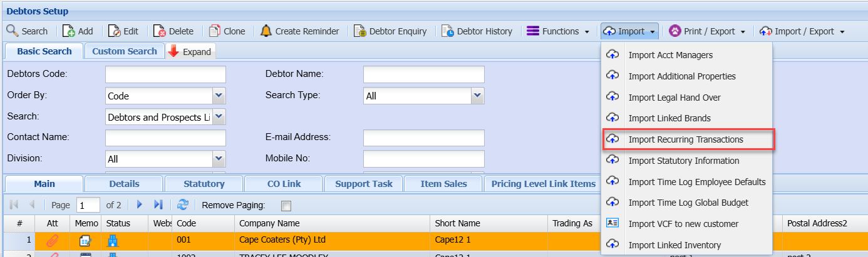868x257 pixels.
Task: Switch to the Statutory tab
Action: click(x=204, y=184)
